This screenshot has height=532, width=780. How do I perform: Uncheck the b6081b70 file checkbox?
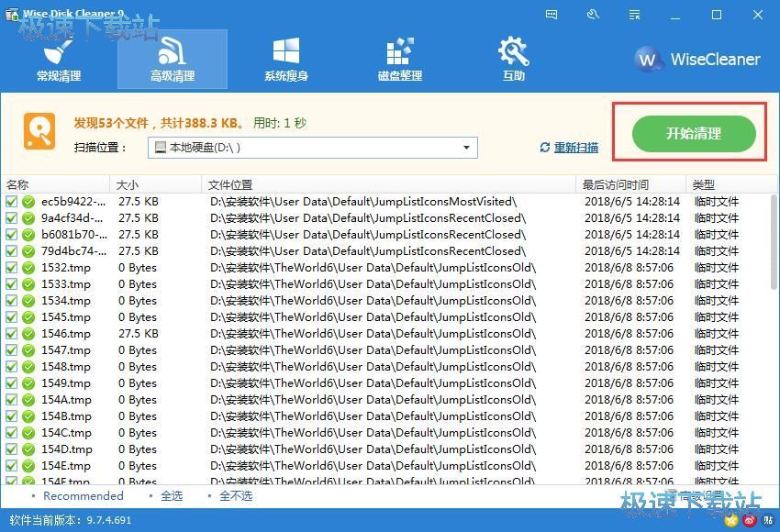pos(11,235)
